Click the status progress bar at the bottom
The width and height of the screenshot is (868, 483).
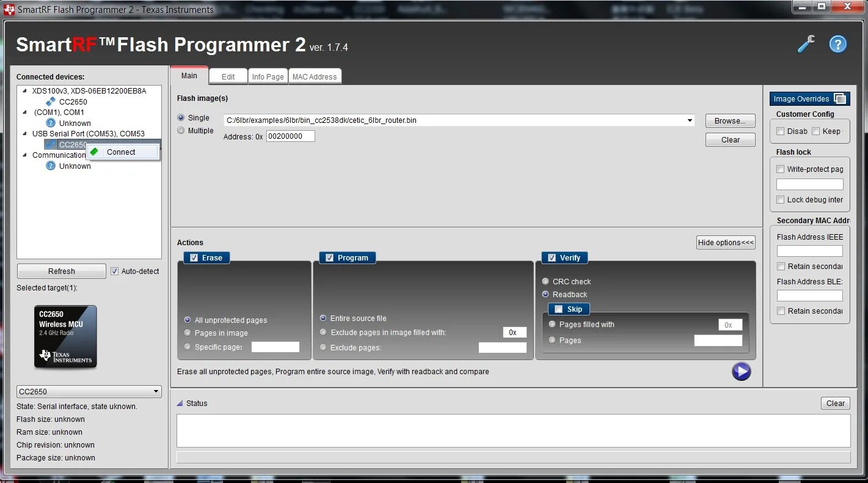coord(513,457)
